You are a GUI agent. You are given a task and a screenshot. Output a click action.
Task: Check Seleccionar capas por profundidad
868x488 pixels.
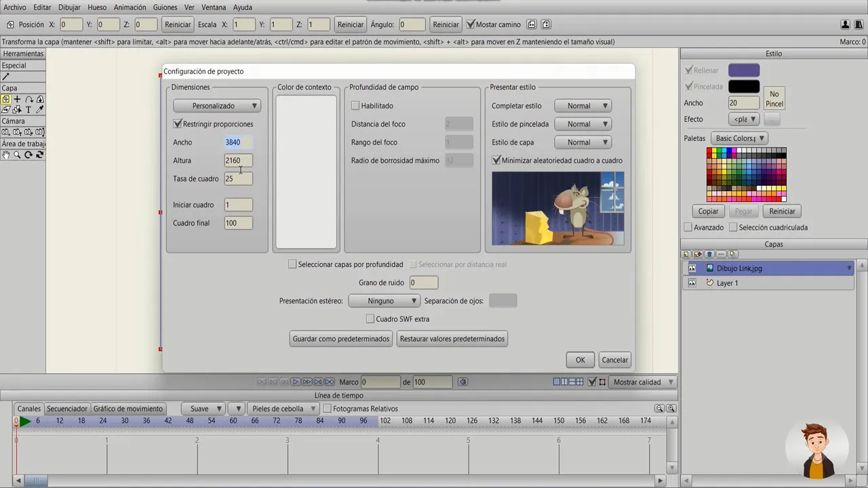click(292, 264)
